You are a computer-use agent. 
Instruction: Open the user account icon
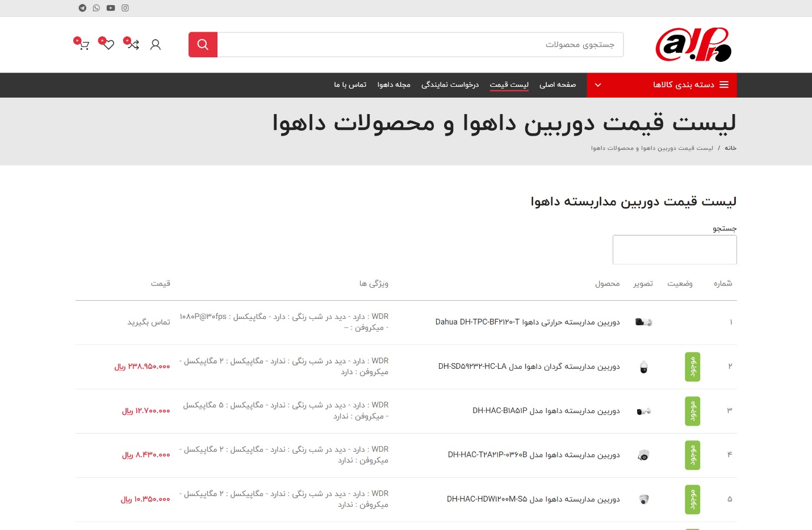point(155,44)
